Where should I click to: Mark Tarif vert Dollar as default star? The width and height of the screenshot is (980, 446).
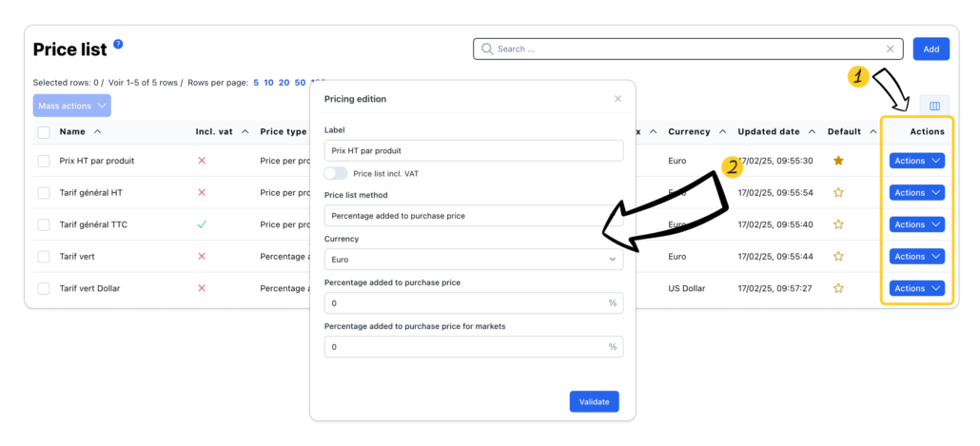838,288
